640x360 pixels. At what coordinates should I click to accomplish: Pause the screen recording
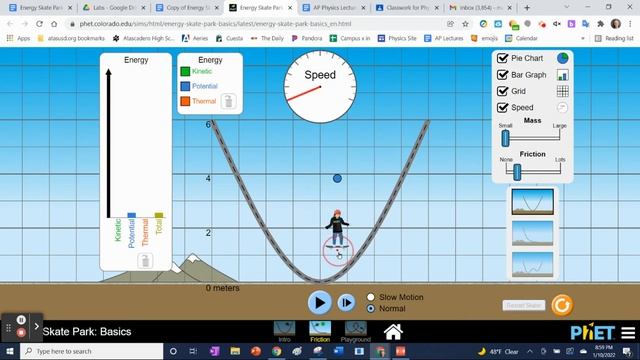pos(21,320)
